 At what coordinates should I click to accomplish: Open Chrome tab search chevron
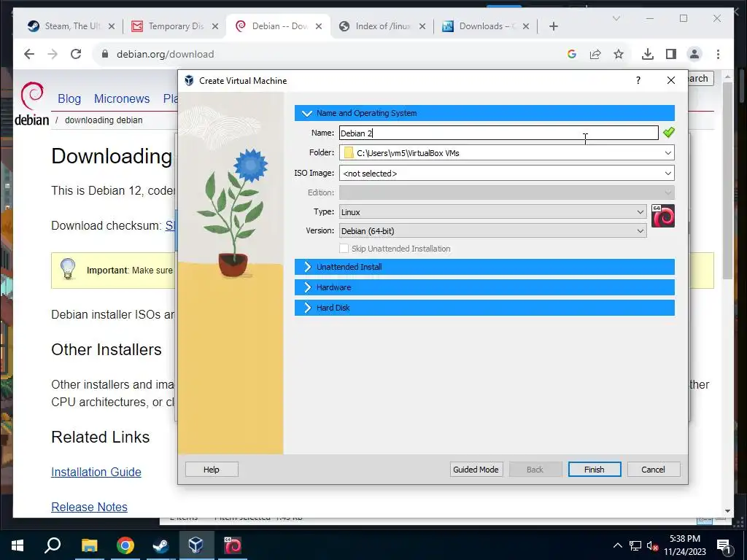(x=616, y=18)
